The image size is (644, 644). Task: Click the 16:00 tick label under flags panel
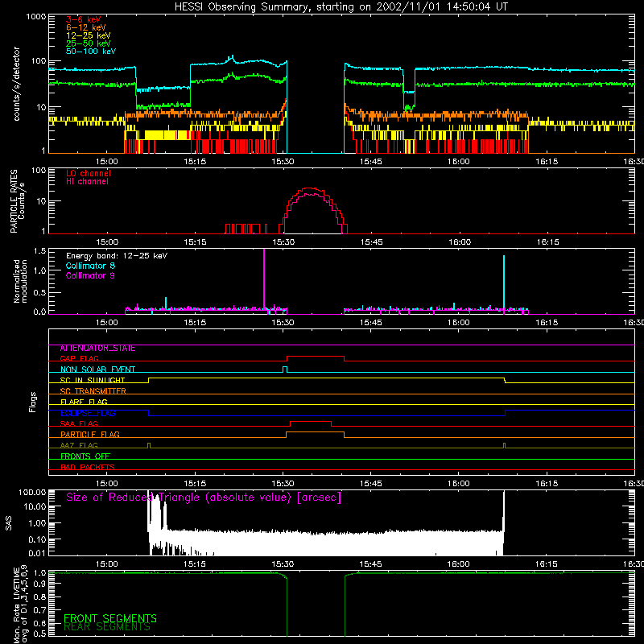(458, 484)
